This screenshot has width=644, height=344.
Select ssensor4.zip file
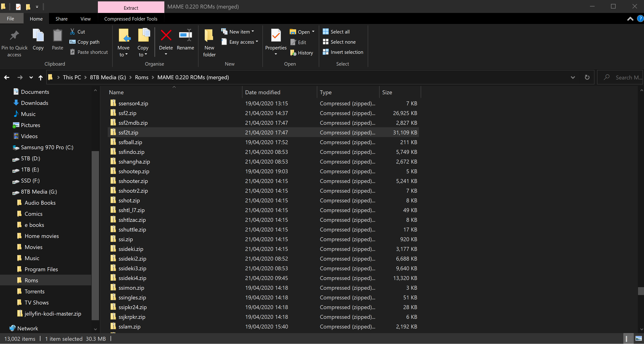(x=263, y=103)
